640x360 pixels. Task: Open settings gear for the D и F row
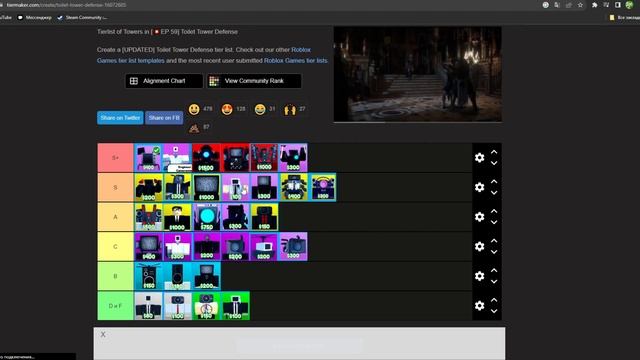click(x=480, y=306)
